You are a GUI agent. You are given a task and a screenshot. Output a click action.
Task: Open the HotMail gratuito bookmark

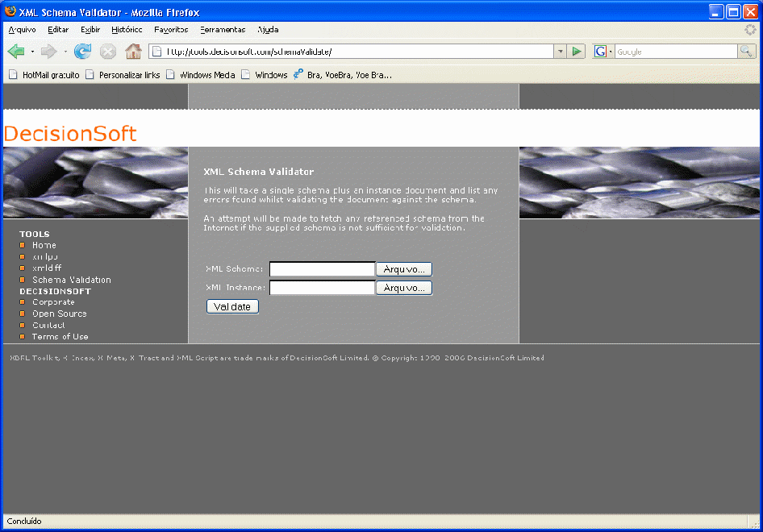tap(44, 75)
